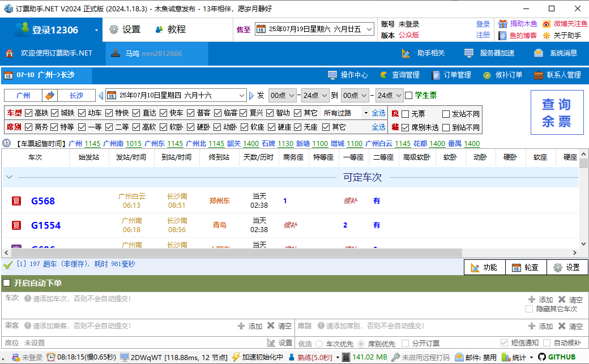Click 加速初始化中 lightning status

tap(258, 357)
